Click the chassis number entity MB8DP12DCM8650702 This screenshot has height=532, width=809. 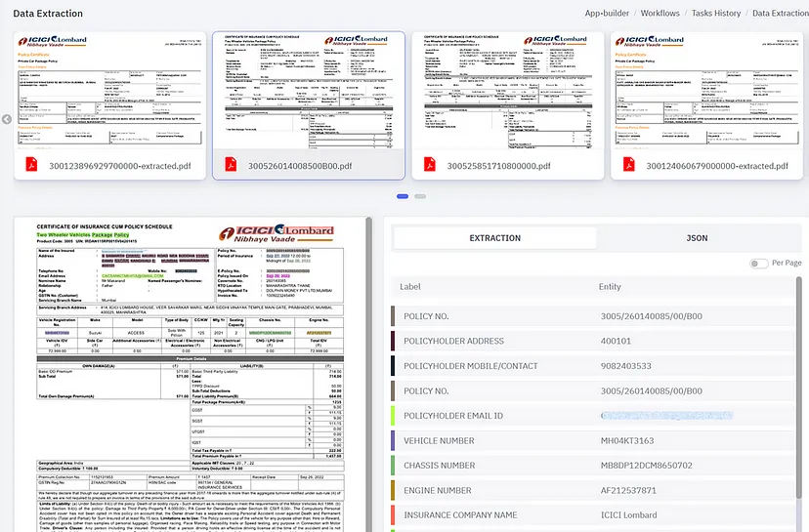pos(645,466)
